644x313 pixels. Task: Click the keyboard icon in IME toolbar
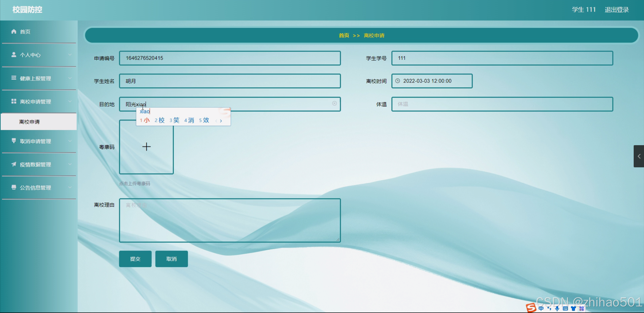coord(565,308)
